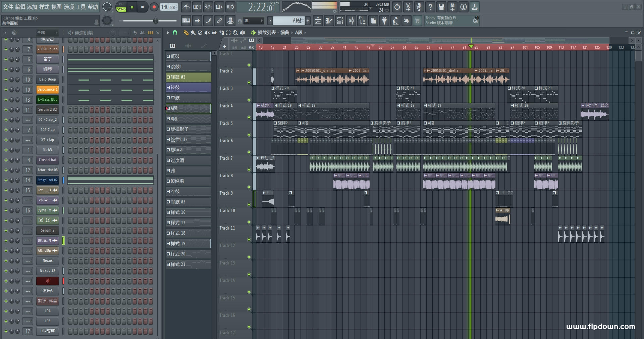Viewport: 644px width, 339px height.
Task: Expand the playlist options menu arrow
Action: click(168, 33)
